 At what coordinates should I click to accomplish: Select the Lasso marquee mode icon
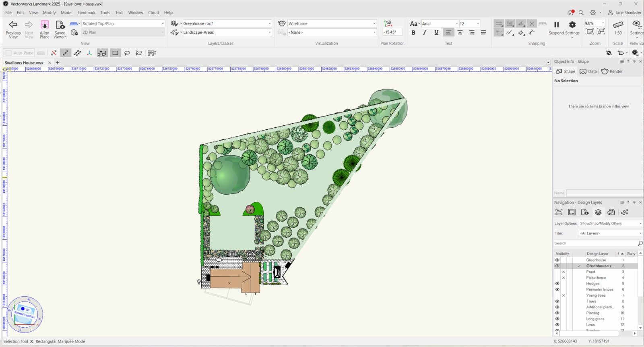point(127,53)
